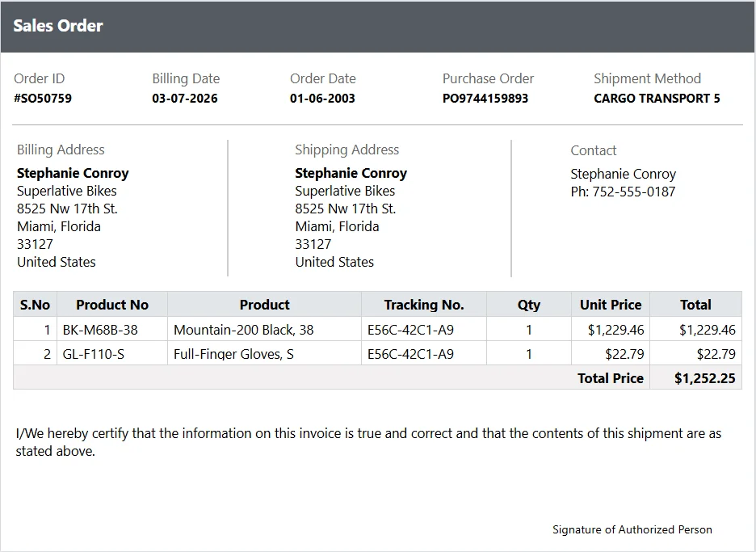Click the contact phone number 752-555-0187
The image size is (756, 552).
point(633,192)
